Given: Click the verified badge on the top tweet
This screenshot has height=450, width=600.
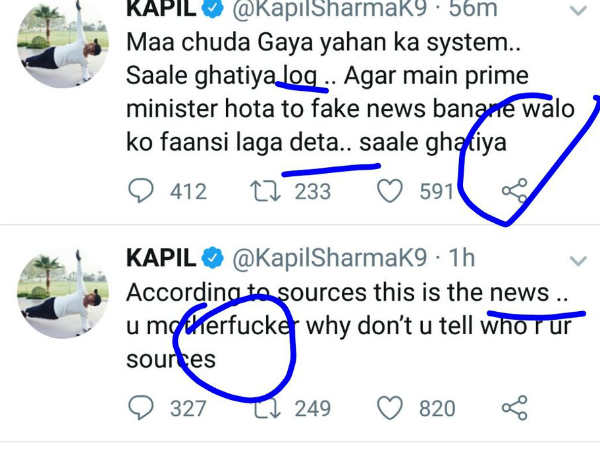Looking at the screenshot, I should coord(214,10).
